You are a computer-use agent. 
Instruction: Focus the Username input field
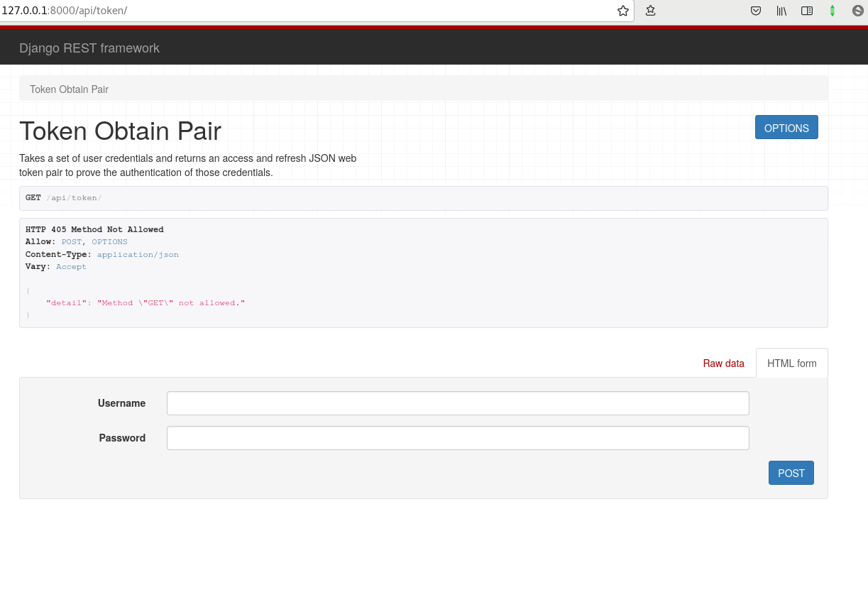(x=458, y=403)
